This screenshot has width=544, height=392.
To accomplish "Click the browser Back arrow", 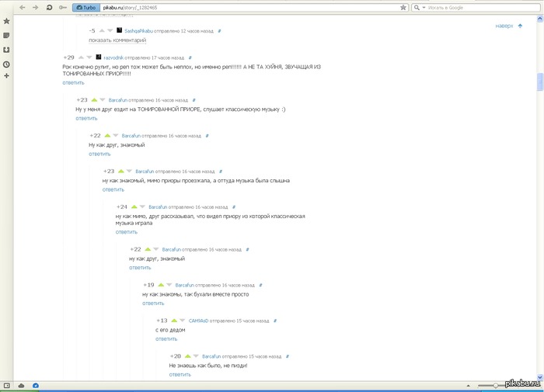I will tap(21, 7).
